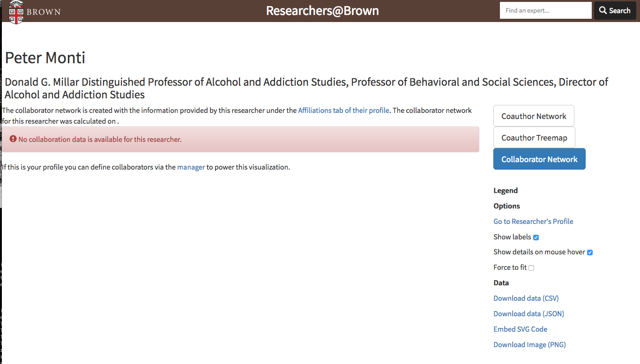640x364 pixels.
Task: Open the manager link
Action: tap(191, 167)
